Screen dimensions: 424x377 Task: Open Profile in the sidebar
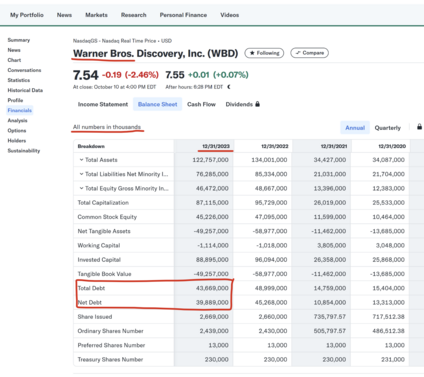coord(15,100)
